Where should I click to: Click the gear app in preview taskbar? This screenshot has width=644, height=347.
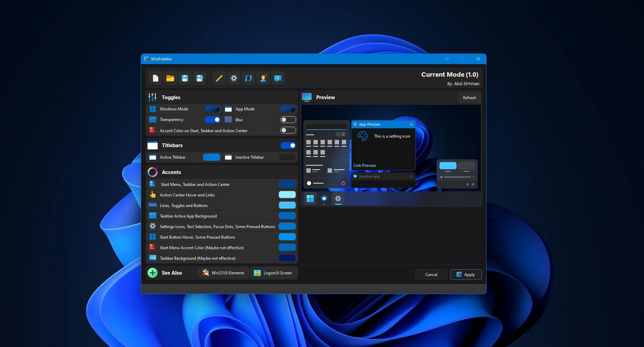click(x=337, y=199)
